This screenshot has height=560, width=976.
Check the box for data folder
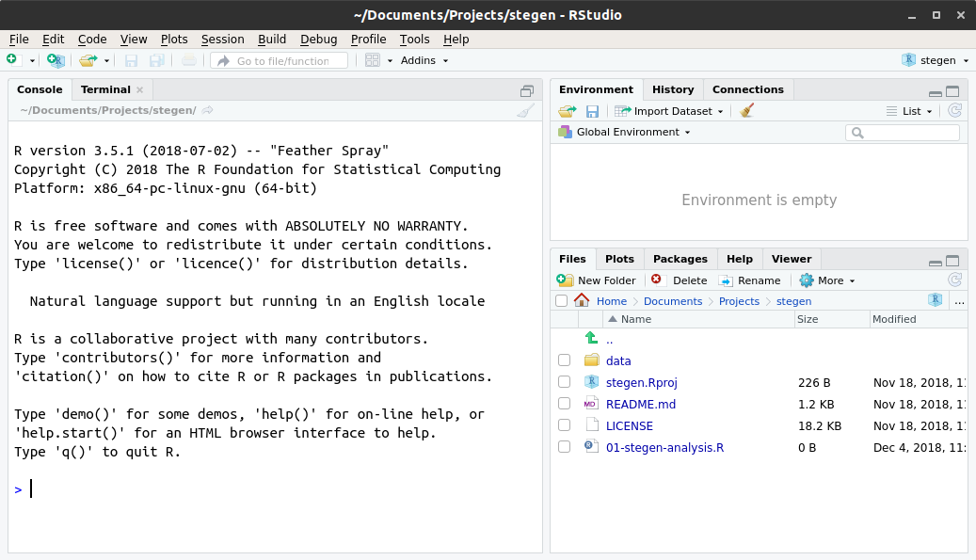click(564, 360)
